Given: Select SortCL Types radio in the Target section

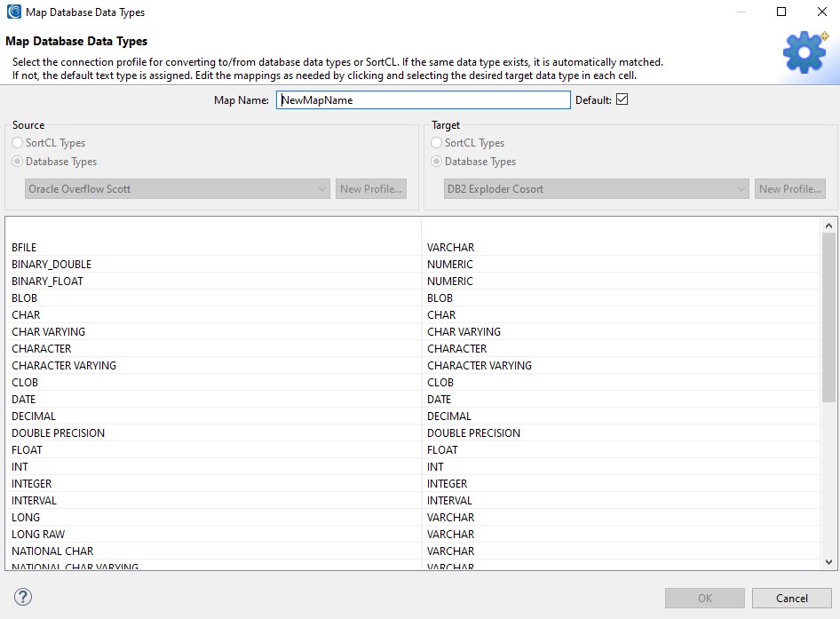Looking at the screenshot, I should 436,142.
